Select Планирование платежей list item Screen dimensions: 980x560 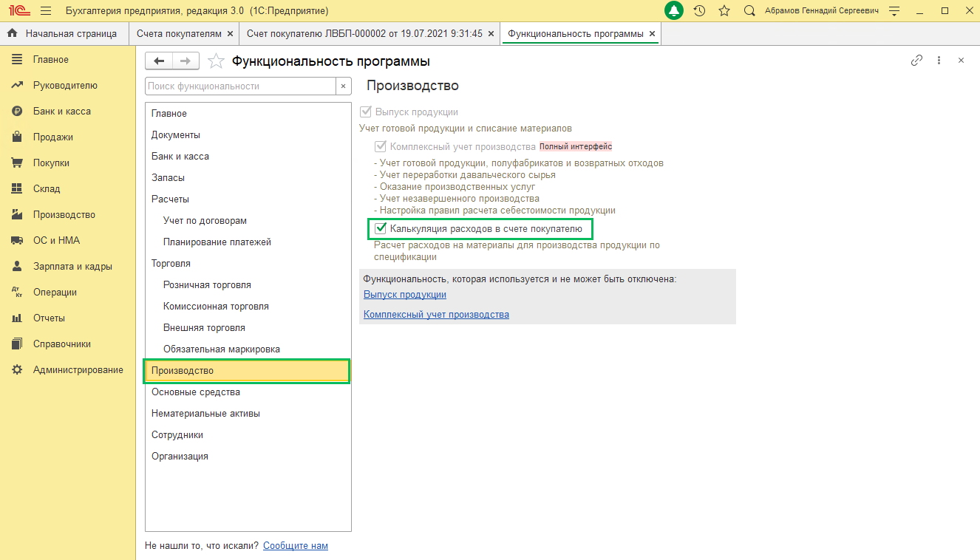click(248, 242)
